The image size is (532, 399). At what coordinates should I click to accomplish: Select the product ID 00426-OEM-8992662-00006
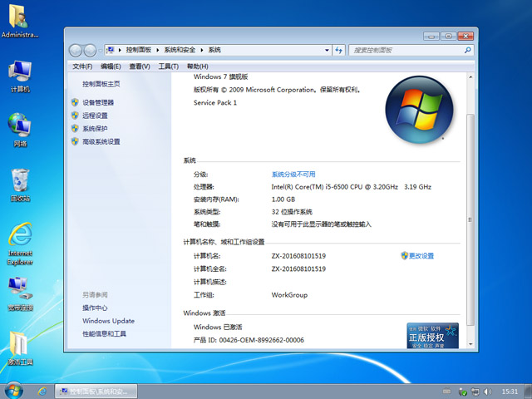(262, 340)
